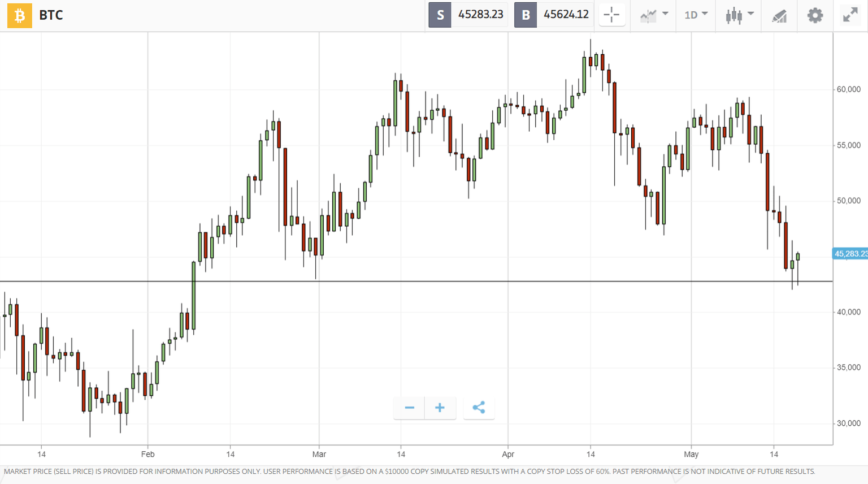This screenshot has height=484, width=868.
Task: Click the buy price 45624.12 field
Action: tap(566, 15)
